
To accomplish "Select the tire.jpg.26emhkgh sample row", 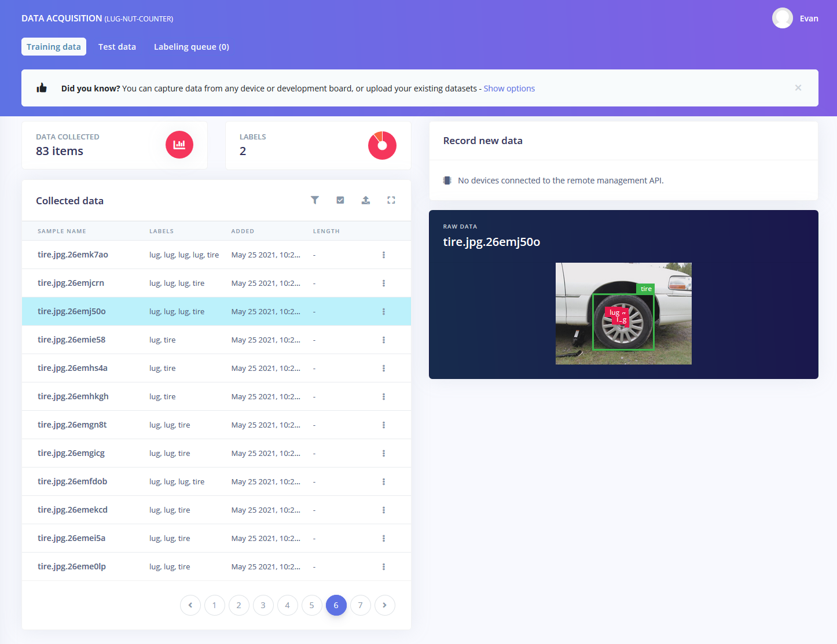I will 216,396.
